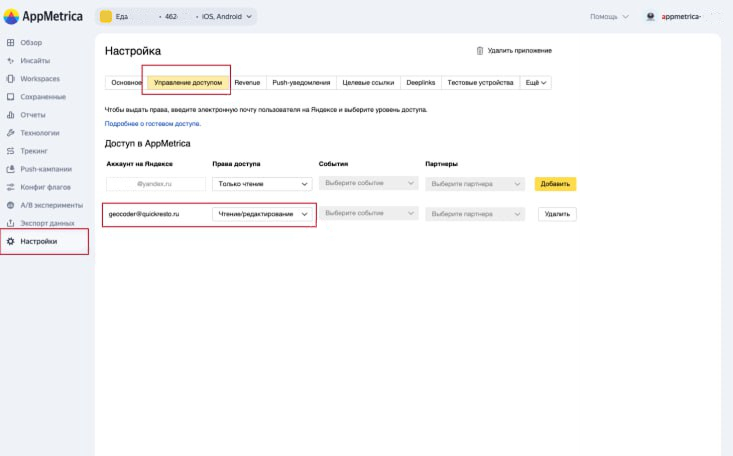733x456 pixels.
Task: Click the Технологии wrench icon
Action: (10, 133)
